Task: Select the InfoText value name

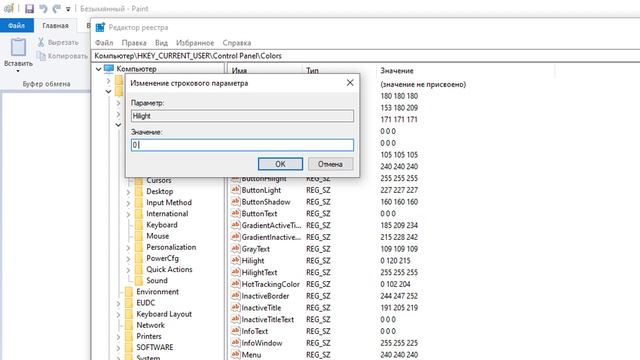Action: click(255, 331)
